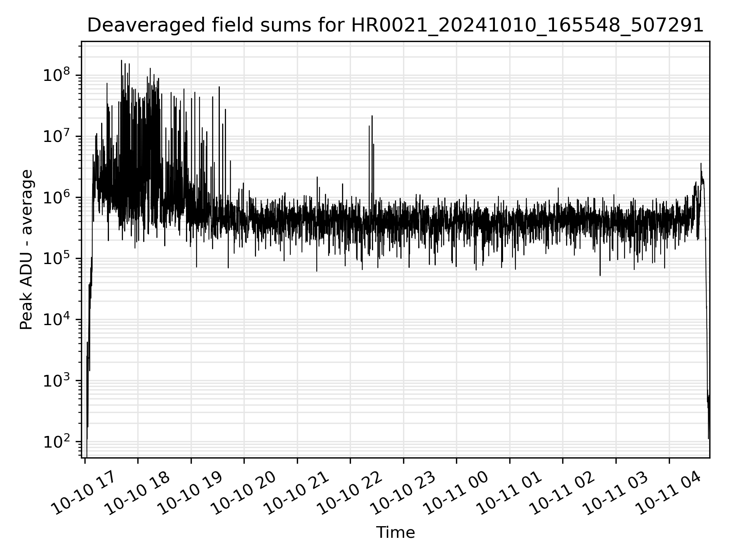Click the x-axis tick label '10-10 21'

(x=297, y=493)
